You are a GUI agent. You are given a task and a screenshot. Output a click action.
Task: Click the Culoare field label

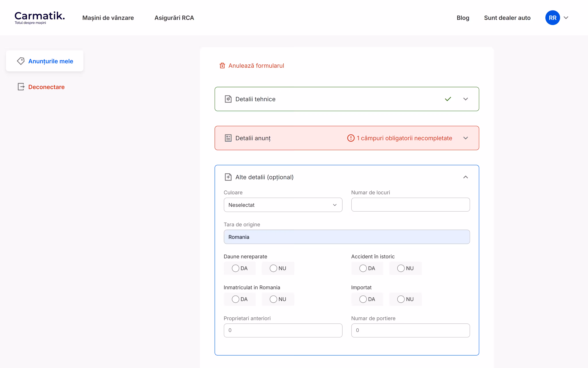click(x=233, y=192)
